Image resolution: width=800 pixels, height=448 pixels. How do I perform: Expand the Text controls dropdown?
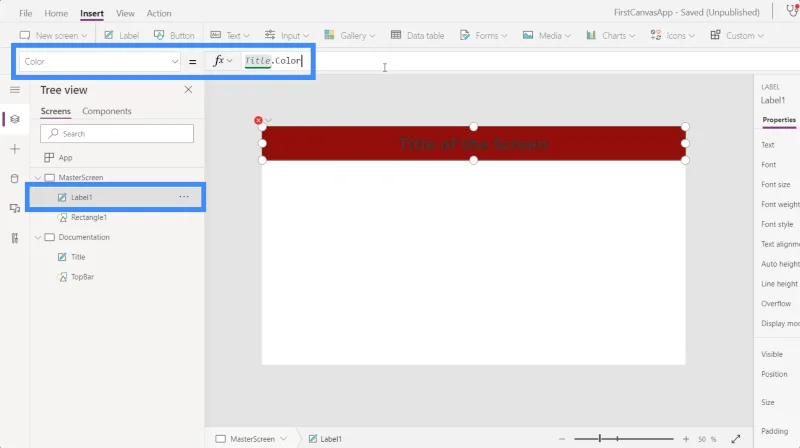[x=230, y=35]
